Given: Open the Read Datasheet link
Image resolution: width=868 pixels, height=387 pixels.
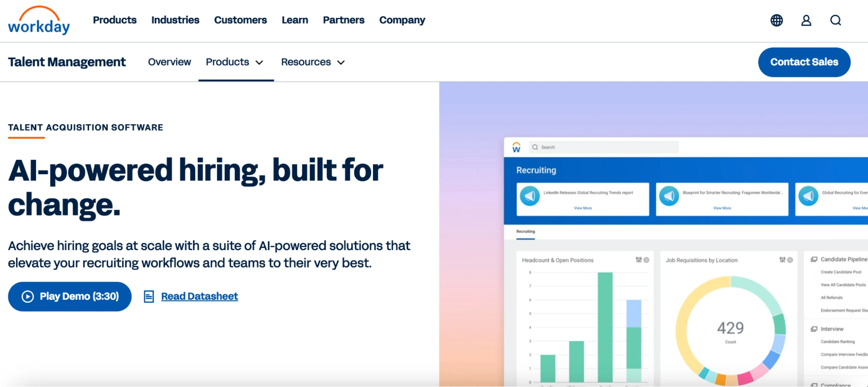Looking at the screenshot, I should click(x=199, y=297).
